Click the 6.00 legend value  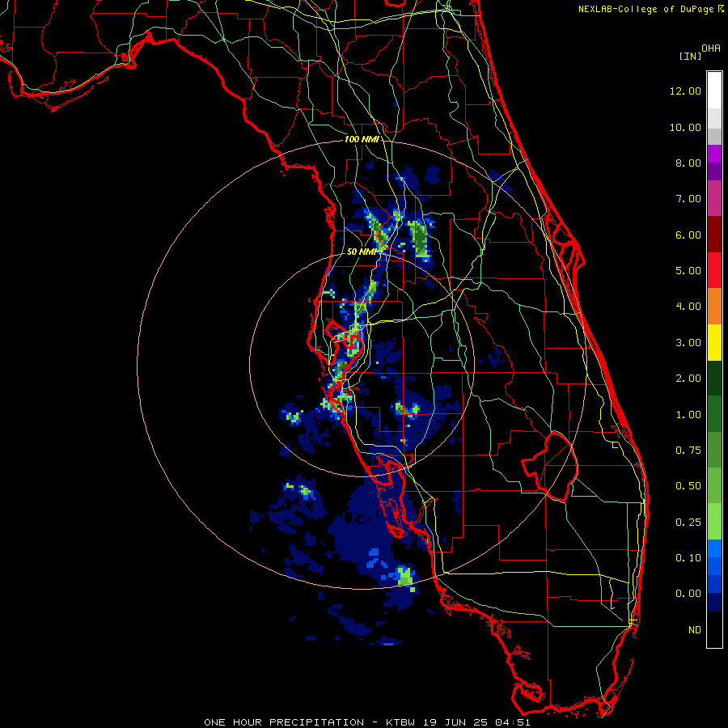(688, 235)
